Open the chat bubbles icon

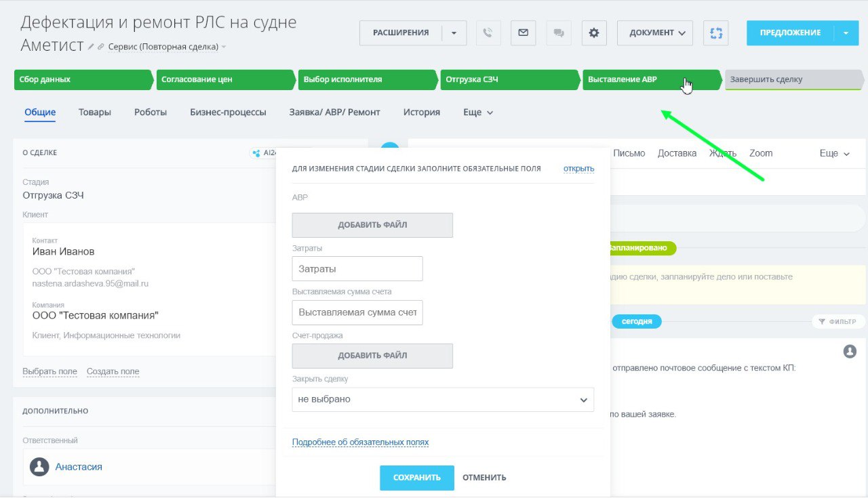click(559, 33)
